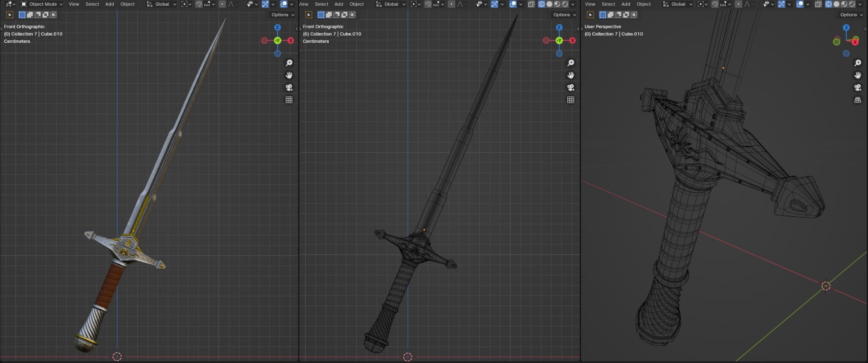Viewport: 868px width, 363px height.
Task: Click blue Z axis on left viewport gizmo
Action: 278,28
